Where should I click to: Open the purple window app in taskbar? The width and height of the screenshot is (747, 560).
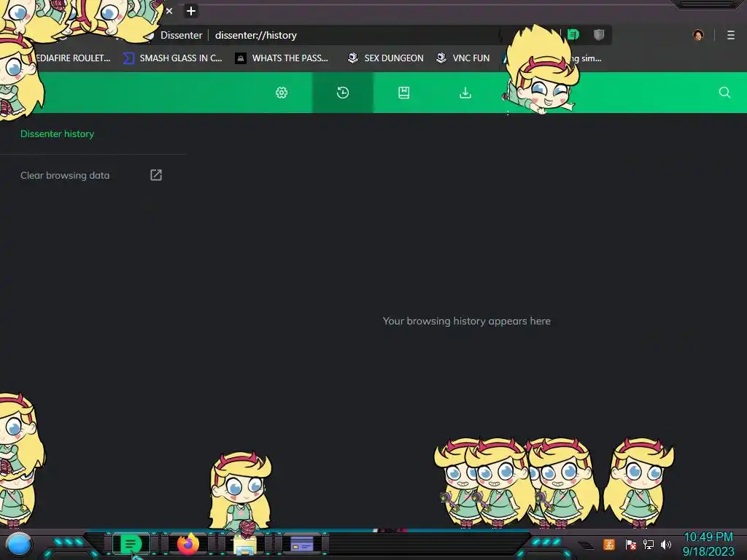301,544
